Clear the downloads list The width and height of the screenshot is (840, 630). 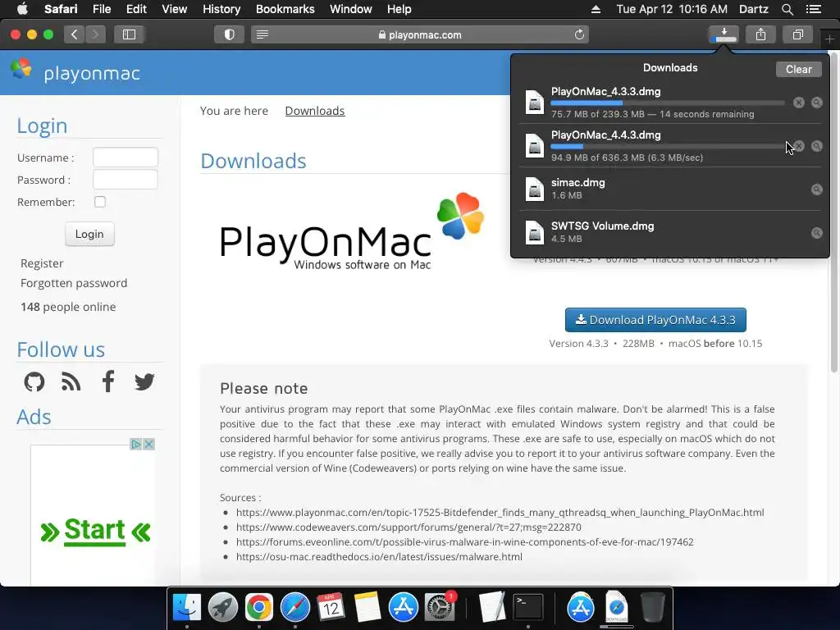pos(798,69)
